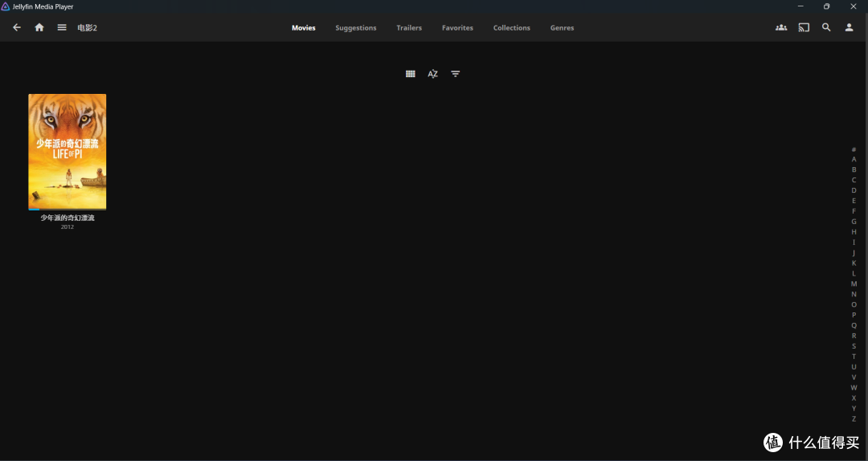This screenshot has width=868, height=461.
Task: Open the Life of Pi movie poster
Action: click(x=68, y=152)
